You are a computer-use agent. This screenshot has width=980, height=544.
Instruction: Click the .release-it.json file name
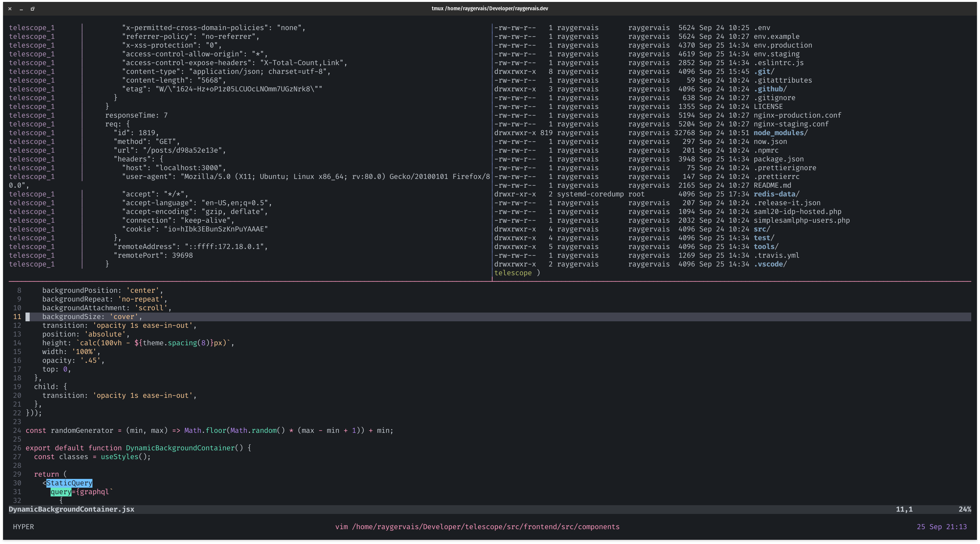(x=787, y=203)
